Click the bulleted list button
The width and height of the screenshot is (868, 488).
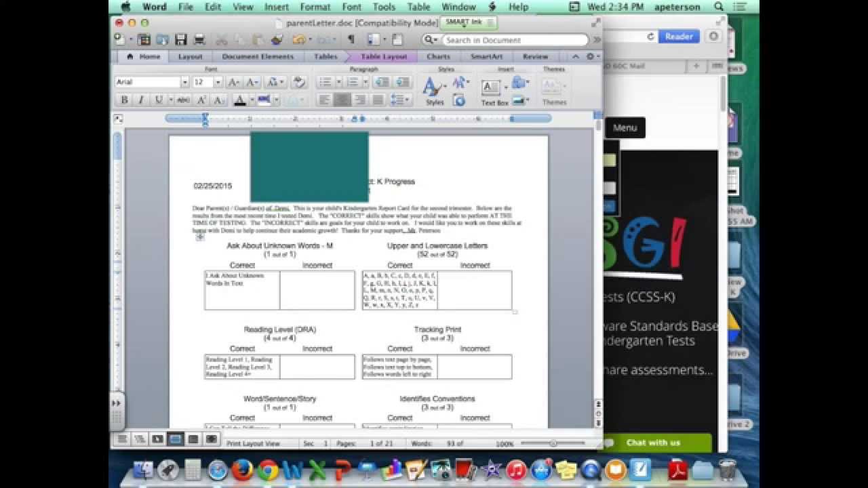[x=325, y=82]
